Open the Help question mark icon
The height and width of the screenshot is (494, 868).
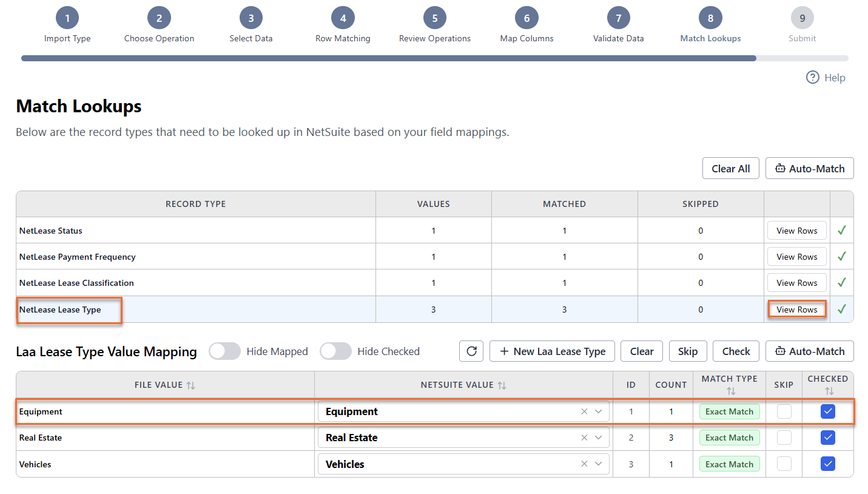pyautogui.click(x=813, y=78)
